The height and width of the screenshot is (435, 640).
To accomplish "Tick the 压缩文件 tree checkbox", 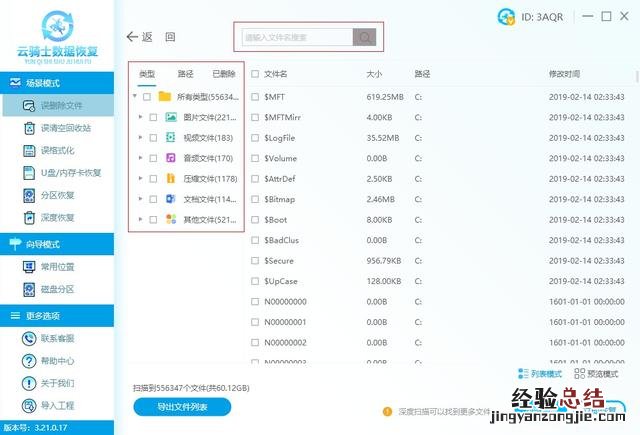I will [153, 179].
